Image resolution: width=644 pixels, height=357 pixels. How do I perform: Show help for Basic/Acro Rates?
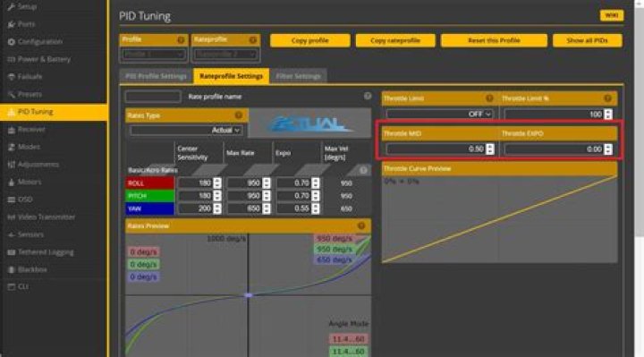(363, 170)
